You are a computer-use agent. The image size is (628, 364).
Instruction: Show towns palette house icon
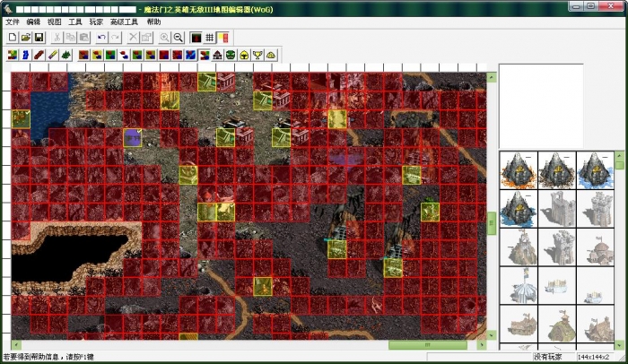point(217,55)
